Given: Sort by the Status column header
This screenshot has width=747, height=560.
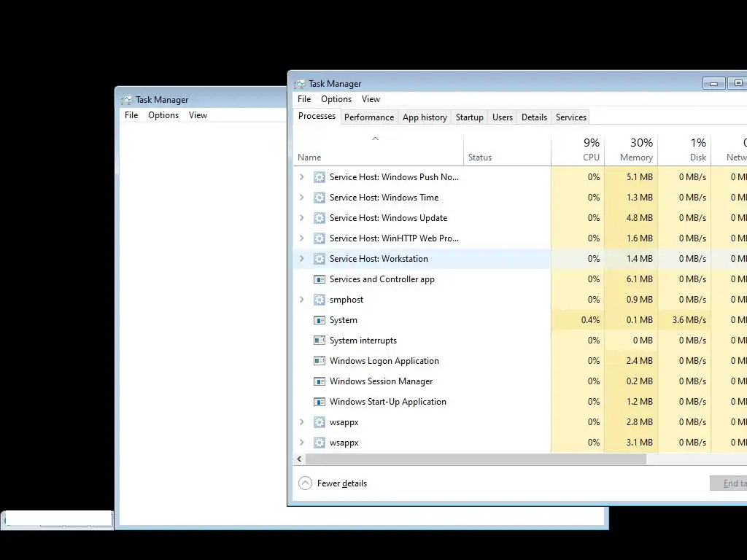Looking at the screenshot, I should (x=508, y=150).
